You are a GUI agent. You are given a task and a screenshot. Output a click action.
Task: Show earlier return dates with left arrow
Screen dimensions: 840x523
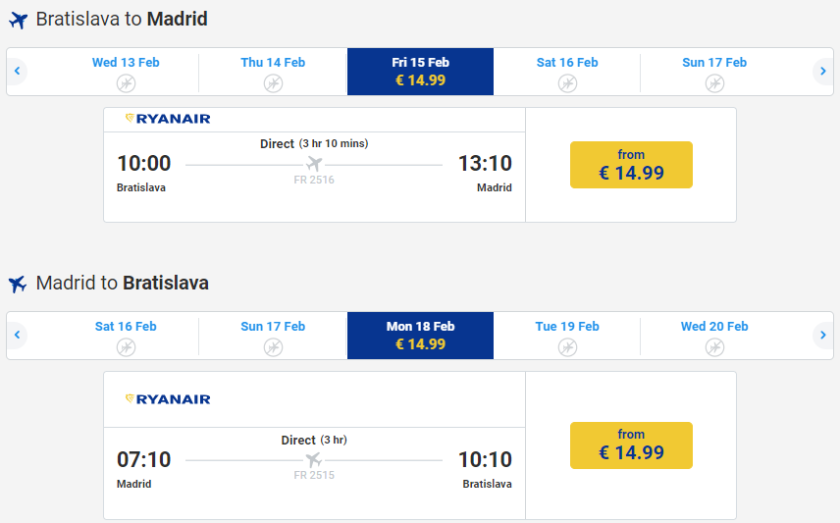click(x=17, y=335)
